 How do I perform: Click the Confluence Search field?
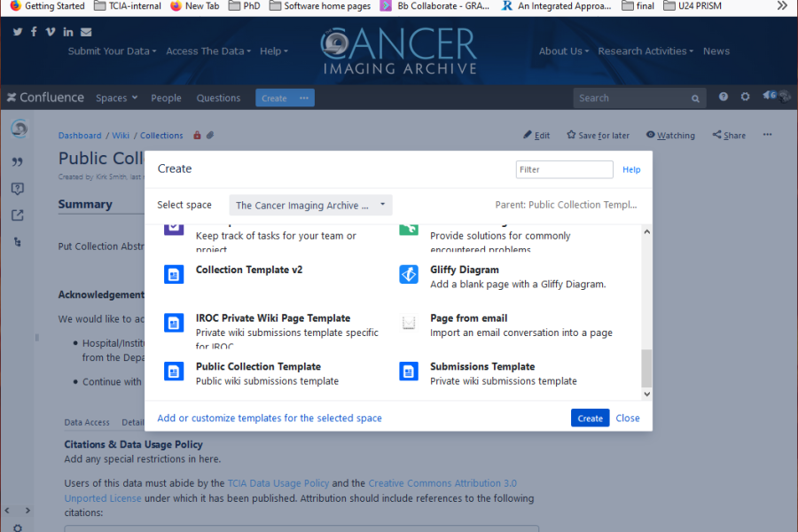[x=638, y=98]
